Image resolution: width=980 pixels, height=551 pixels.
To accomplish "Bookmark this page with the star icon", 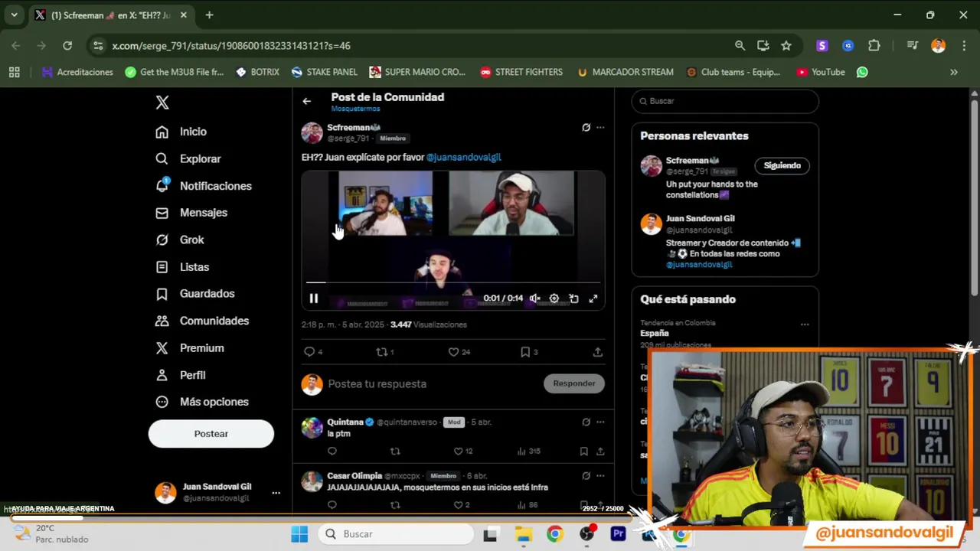I will coord(786,46).
